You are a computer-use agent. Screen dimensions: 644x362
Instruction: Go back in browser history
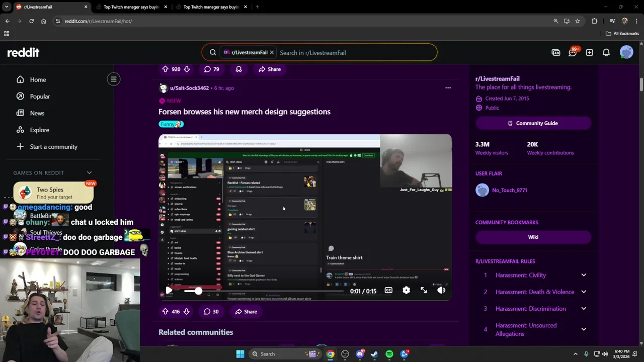[7, 21]
